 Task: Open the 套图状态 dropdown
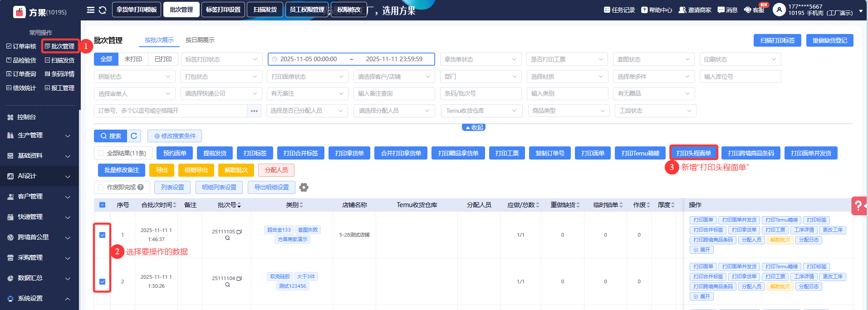click(x=653, y=59)
